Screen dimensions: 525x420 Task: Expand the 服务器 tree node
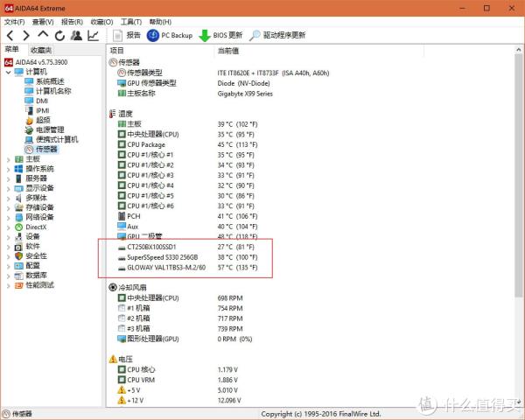(x=9, y=179)
